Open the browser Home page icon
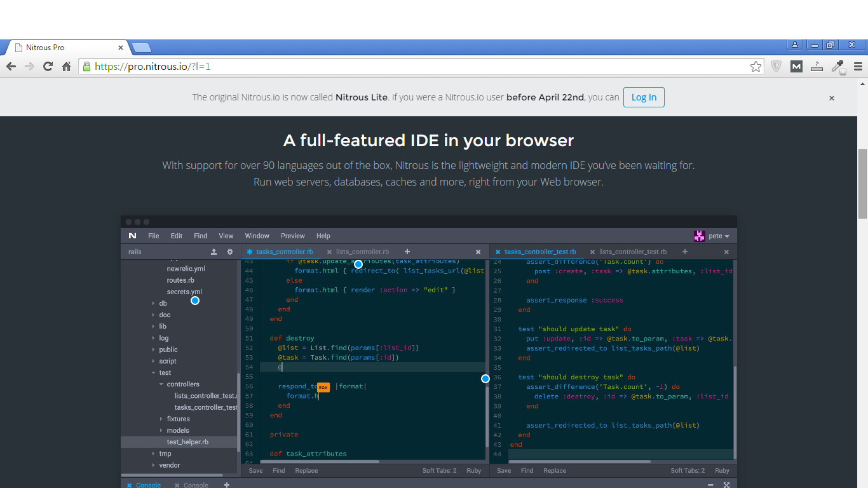This screenshot has width=868, height=488. coord(66,66)
